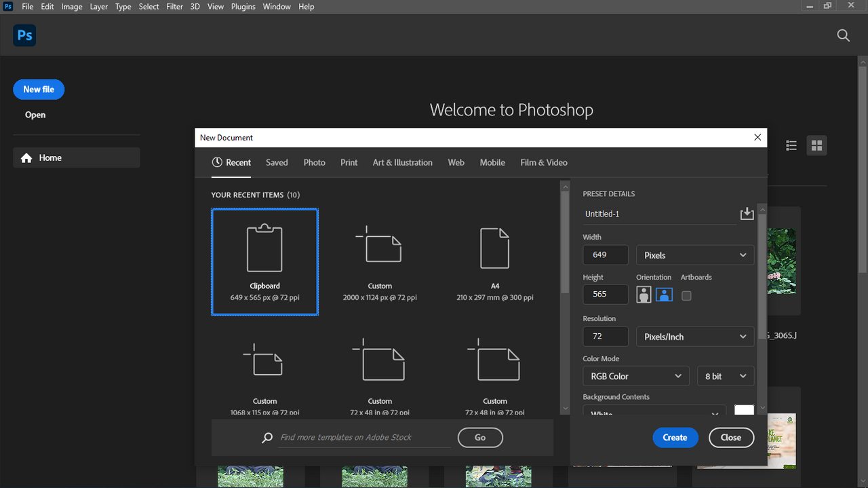Open the Image menu
This screenshot has height=488, width=868.
click(x=72, y=6)
